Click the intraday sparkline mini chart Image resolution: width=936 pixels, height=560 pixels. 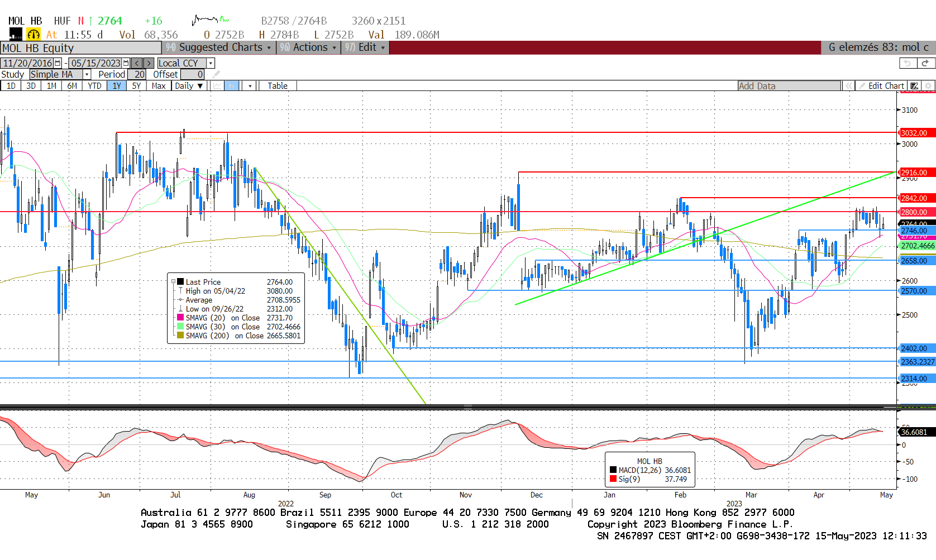[x=210, y=21]
